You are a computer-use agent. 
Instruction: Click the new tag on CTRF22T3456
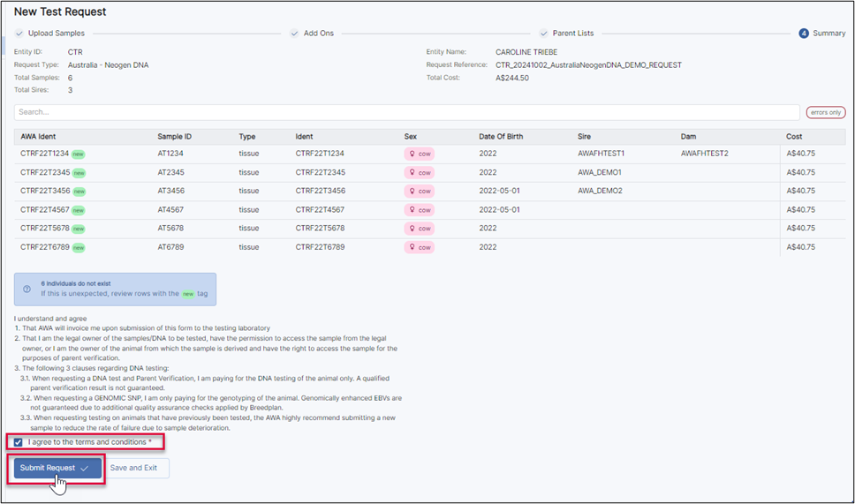pyautogui.click(x=79, y=192)
